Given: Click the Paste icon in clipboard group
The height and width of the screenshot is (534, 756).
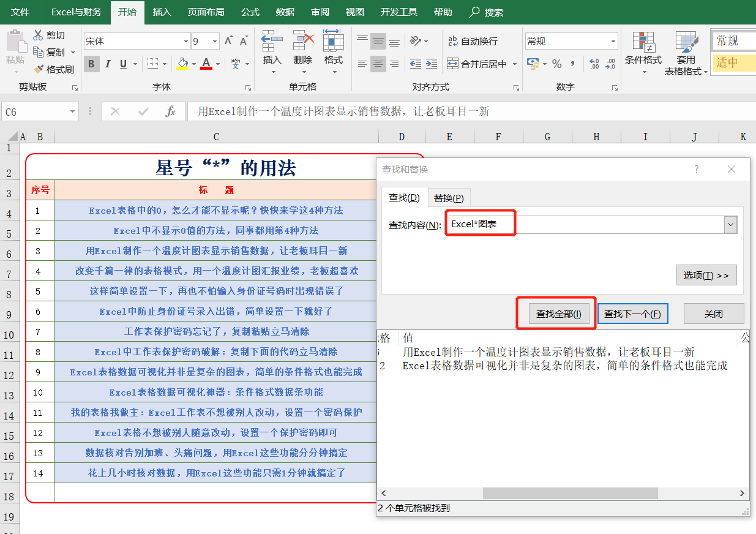Looking at the screenshot, I should click(x=15, y=41).
